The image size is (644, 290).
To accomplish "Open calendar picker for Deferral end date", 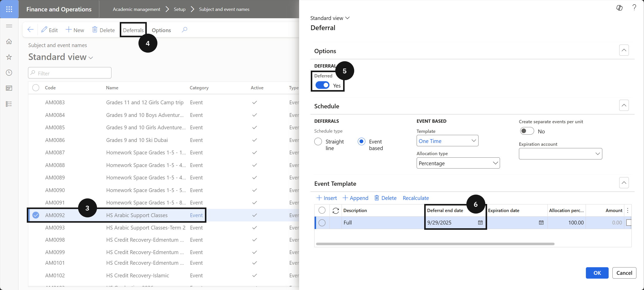I will coord(480,222).
